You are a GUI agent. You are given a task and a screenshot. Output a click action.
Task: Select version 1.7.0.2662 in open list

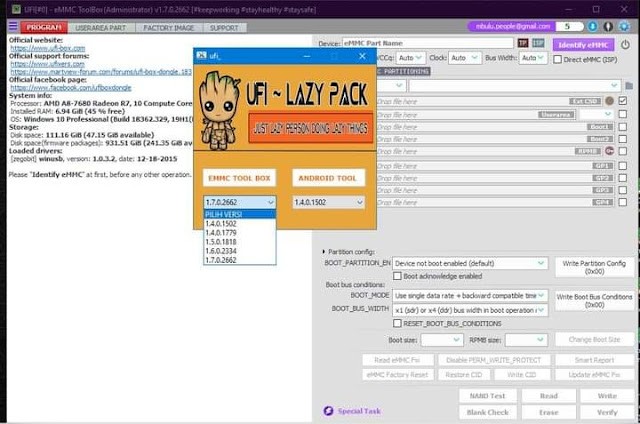(240, 260)
